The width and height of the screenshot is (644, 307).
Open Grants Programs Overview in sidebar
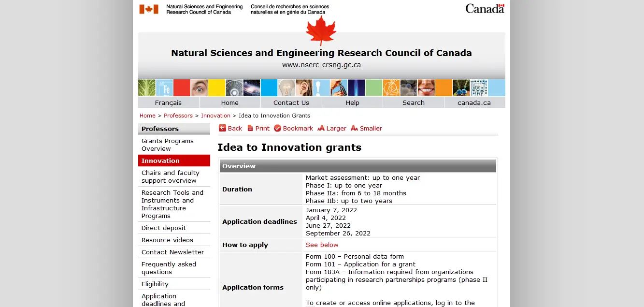pos(167,145)
